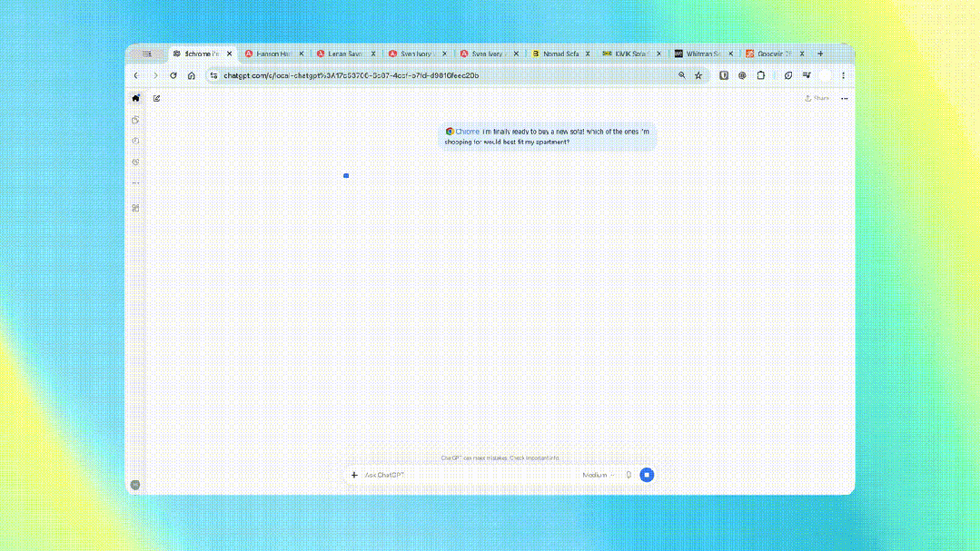Open the conversation options three-dots menu
This screenshot has height=551, width=980.
pos(845,99)
